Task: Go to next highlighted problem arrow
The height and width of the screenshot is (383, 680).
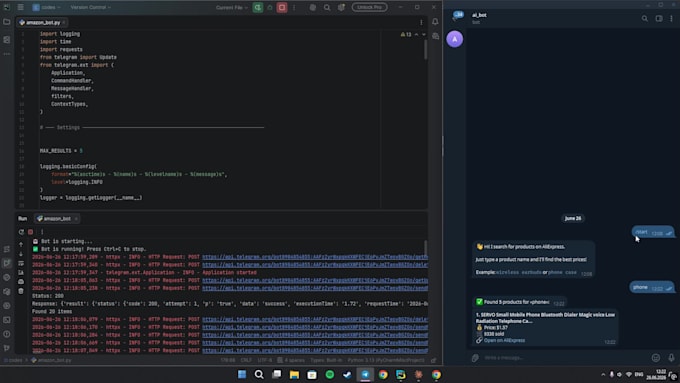Action: click(424, 34)
